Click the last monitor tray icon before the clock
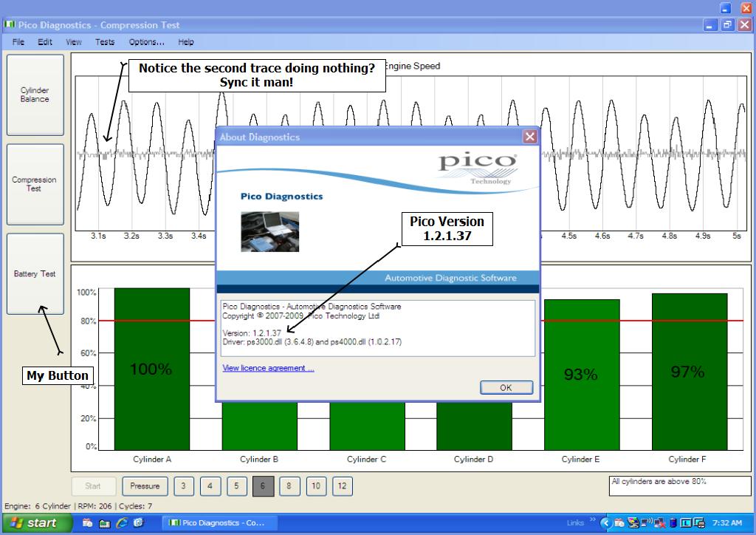 click(x=699, y=523)
